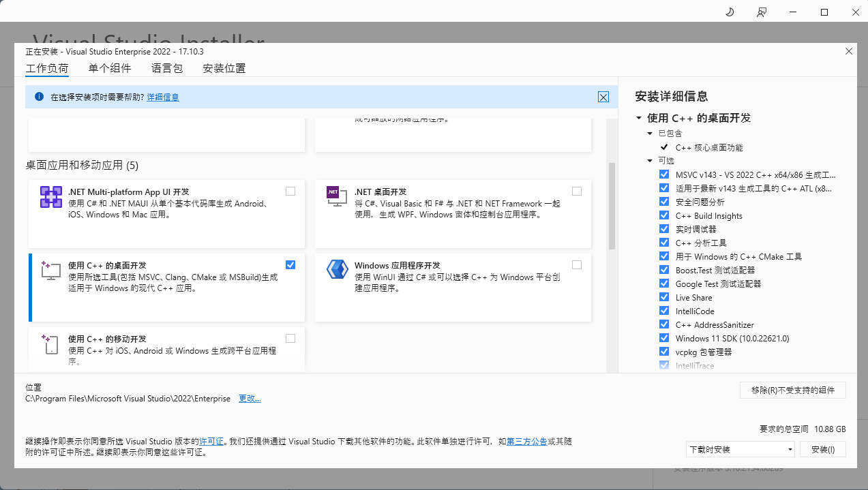Screen dimensions: 868x490
Task: Click the .NET MAUI workload icon
Action: click(51, 198)
